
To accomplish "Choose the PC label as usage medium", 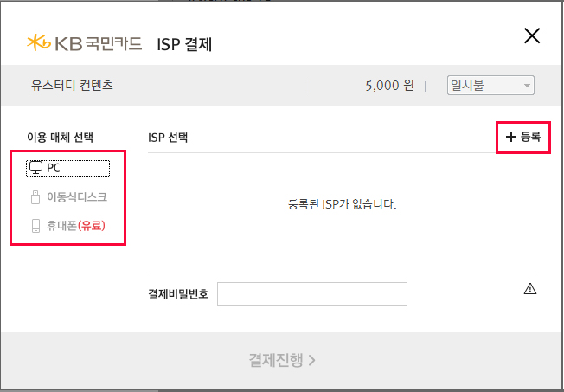I will coord(54,168).
